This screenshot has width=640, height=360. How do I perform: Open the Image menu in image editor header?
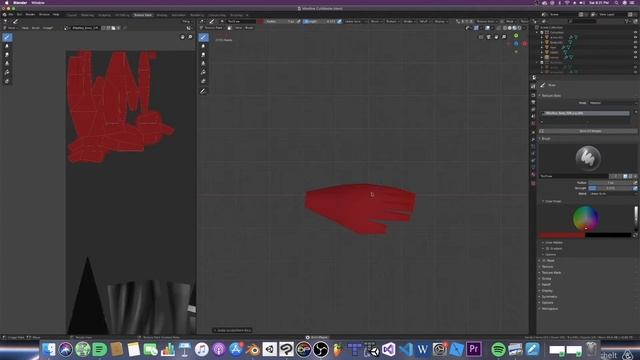point(48,28)
